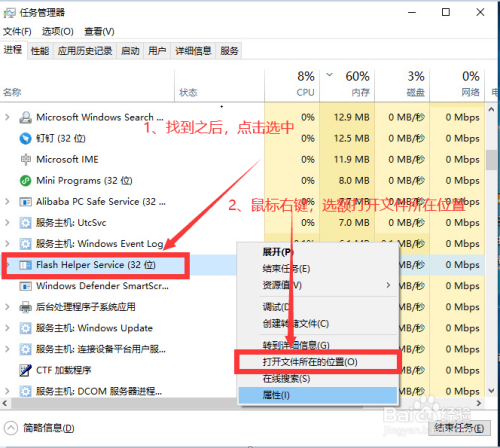Expand the 服务主机: UtcSvc group

(x=7, y=223)
